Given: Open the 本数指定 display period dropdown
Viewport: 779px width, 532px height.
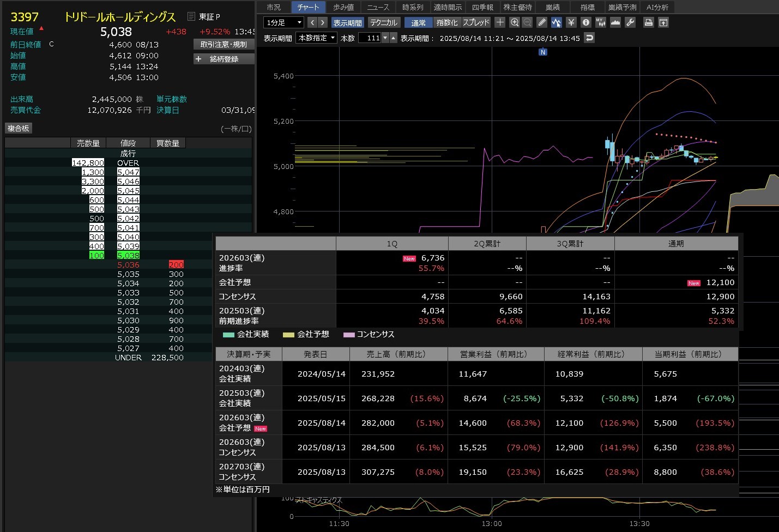Looking at the screenshot, I should coord(316,38).
